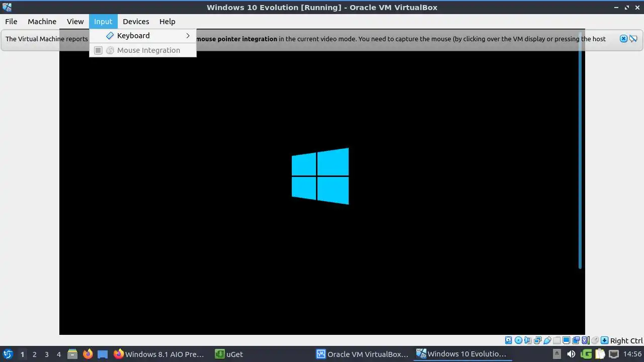The image size is (644, 362).
Task: Open the recording indicator in status bar
Action: coord(576,340)
